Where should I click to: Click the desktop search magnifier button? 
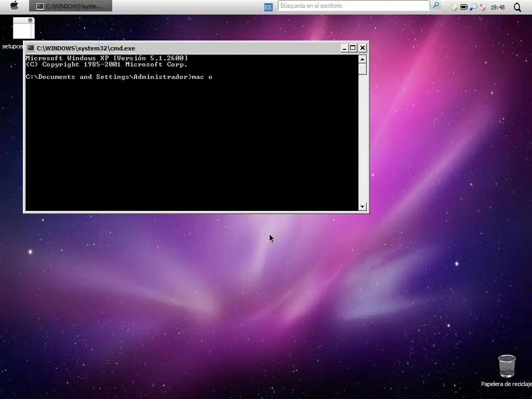coord(436,5)
